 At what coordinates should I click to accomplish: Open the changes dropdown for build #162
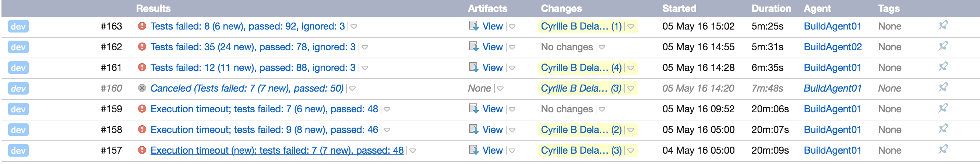[602, 47]
